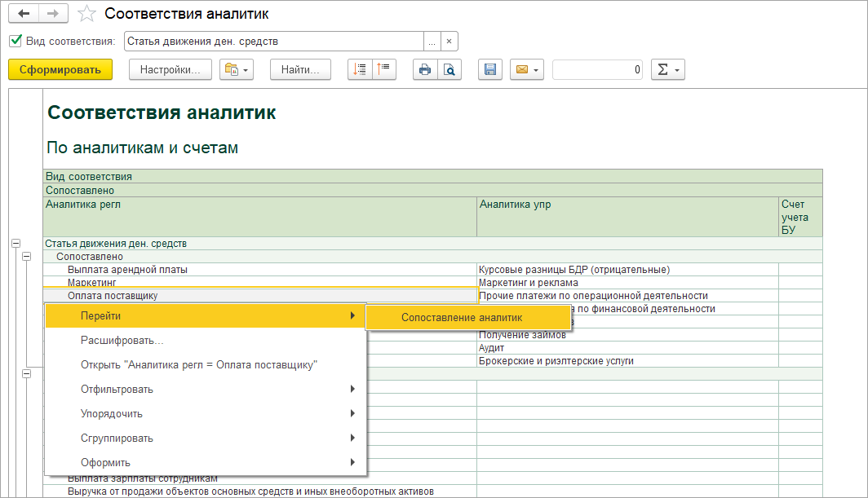Choose Сопоставление аналитик submenu item

click(x=468, y=318)
